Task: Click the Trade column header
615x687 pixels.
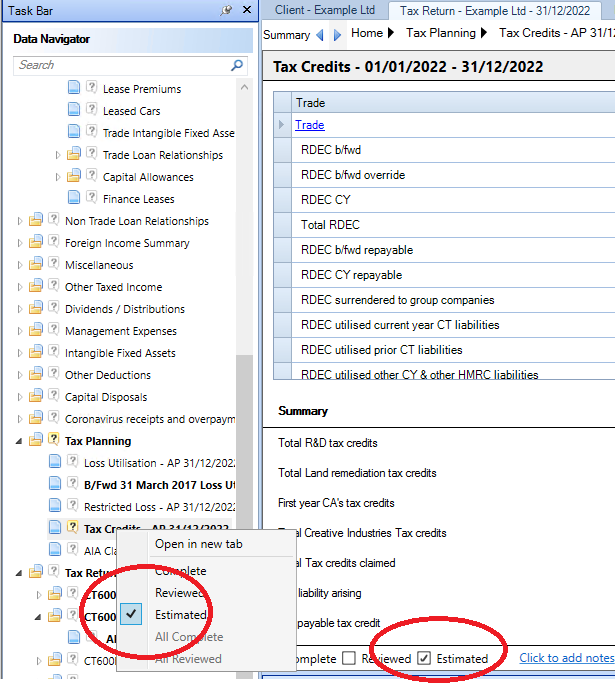Action: click(453, 103)
